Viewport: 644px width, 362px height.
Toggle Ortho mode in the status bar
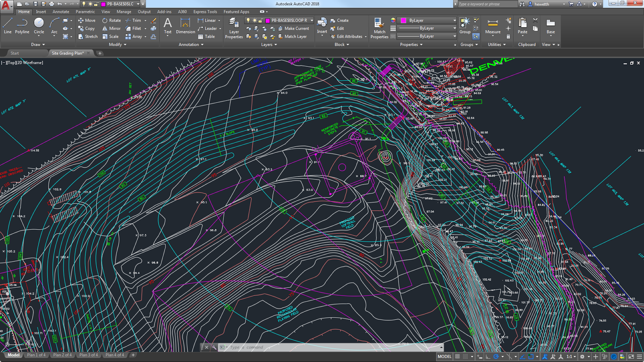coord(487,356)
